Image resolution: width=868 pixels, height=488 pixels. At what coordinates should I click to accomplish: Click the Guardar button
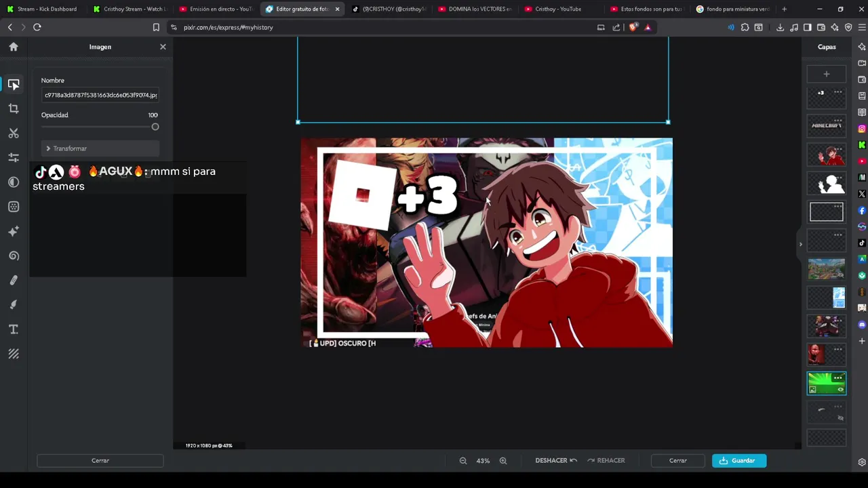point(739,460)
